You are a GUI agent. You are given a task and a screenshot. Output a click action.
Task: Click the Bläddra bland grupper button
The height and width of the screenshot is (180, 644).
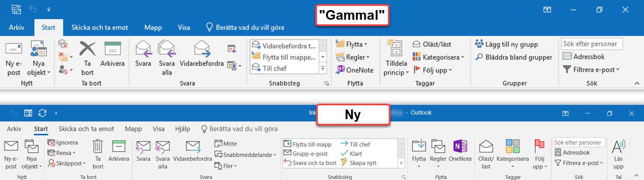pyautogui.click(x=514, y=57)
